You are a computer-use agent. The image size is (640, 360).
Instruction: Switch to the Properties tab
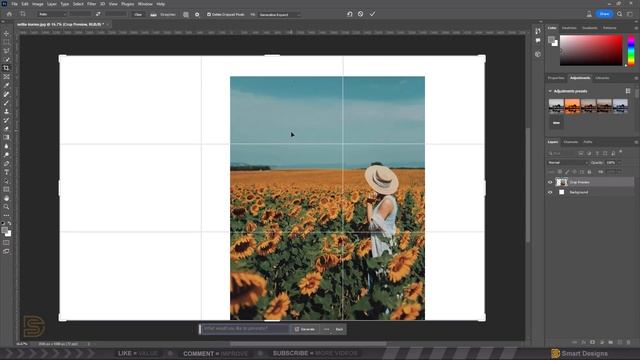556,78
